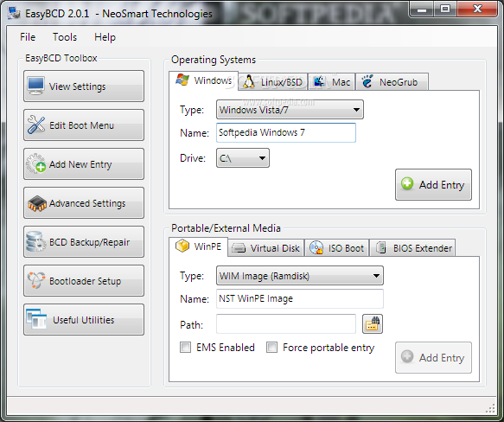Click the green plus icon on Add Entry
This screenshot has width=504, height=422.
click(x=407, y=183)
